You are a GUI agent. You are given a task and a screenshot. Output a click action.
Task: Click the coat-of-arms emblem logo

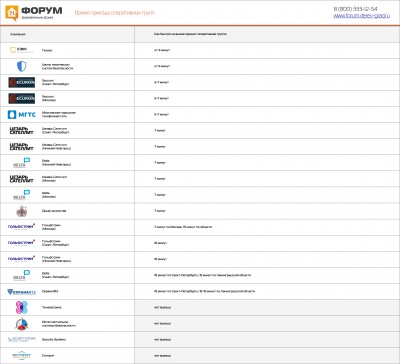point(22,211)
